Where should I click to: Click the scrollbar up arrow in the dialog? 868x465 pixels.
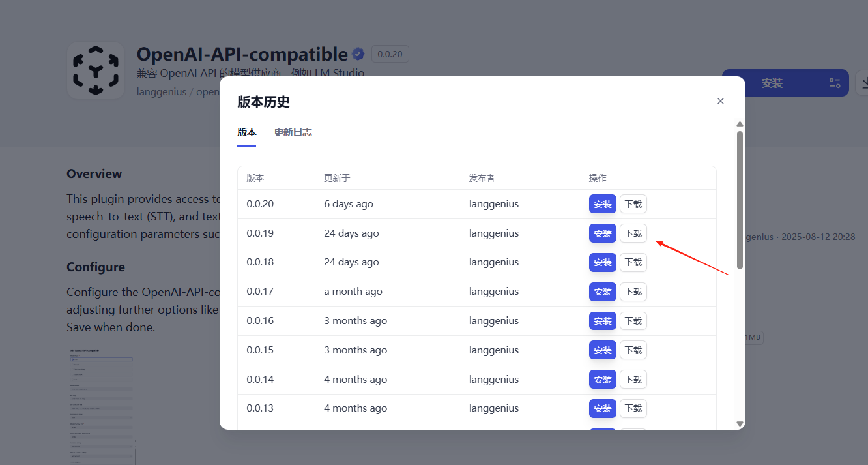pos(740,123)
